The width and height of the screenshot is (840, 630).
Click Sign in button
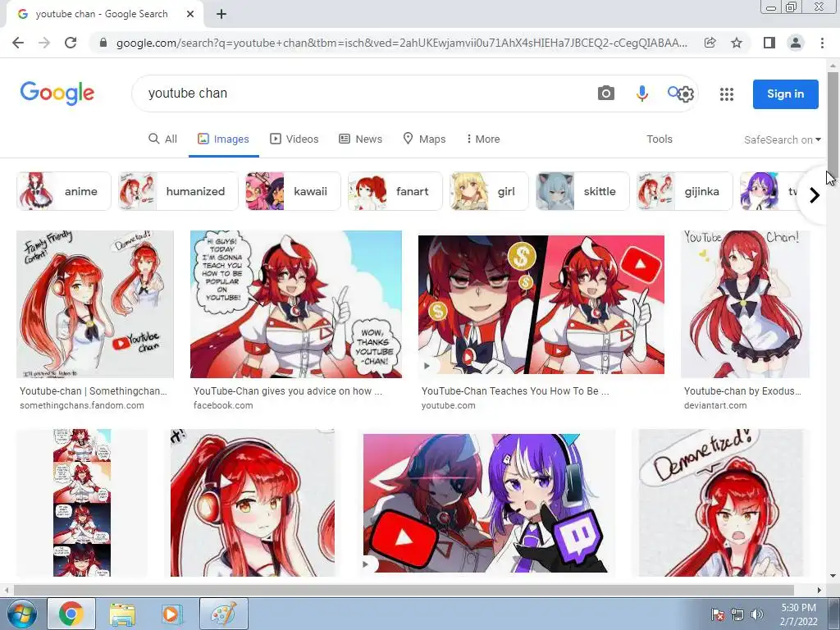(x=785, y=94)
